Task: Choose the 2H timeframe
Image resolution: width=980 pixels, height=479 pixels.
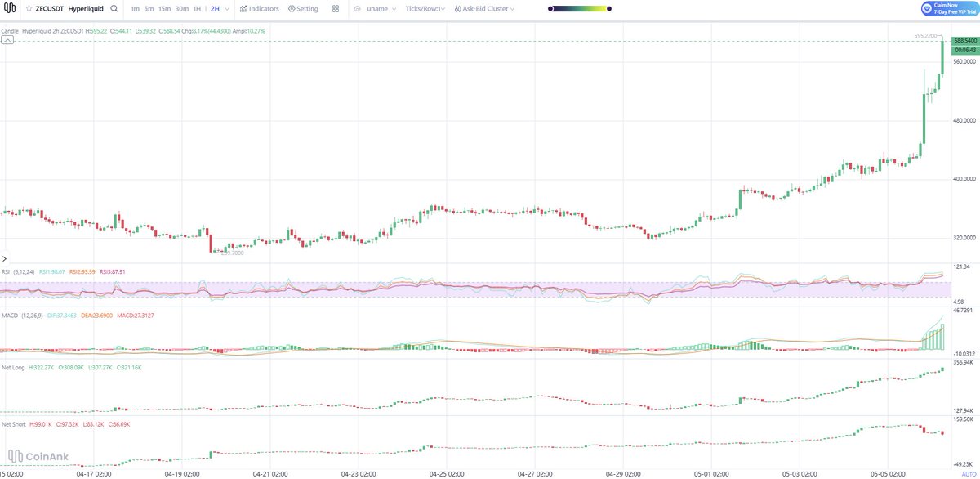Action: point(214,9)
